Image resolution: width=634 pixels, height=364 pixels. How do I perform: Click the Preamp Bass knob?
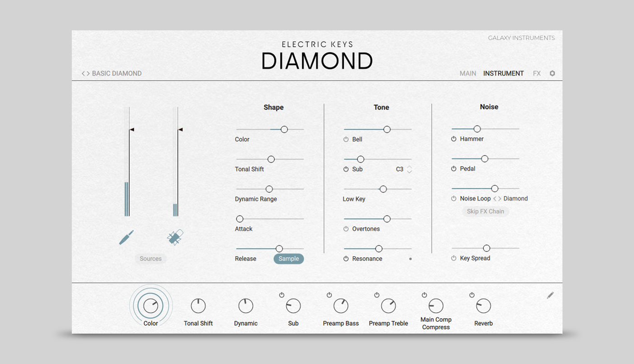pyautogui.click(x=341, y=306)
